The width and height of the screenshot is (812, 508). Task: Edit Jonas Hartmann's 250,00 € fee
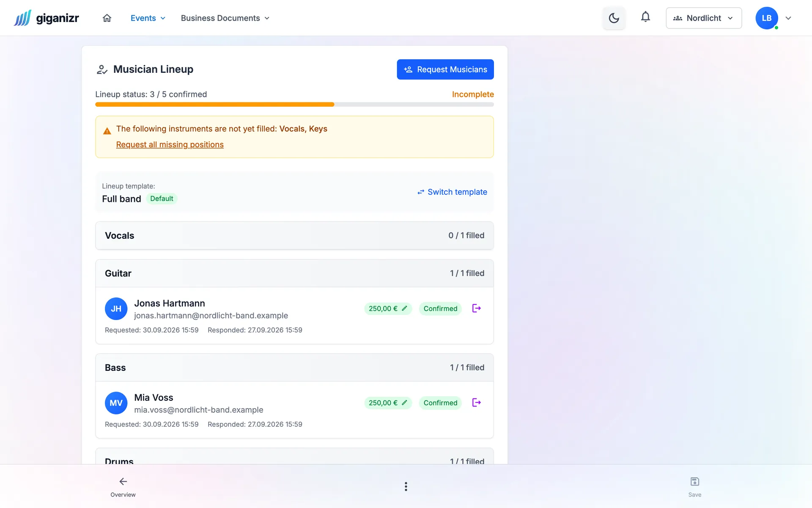click(x=388, y=309)
